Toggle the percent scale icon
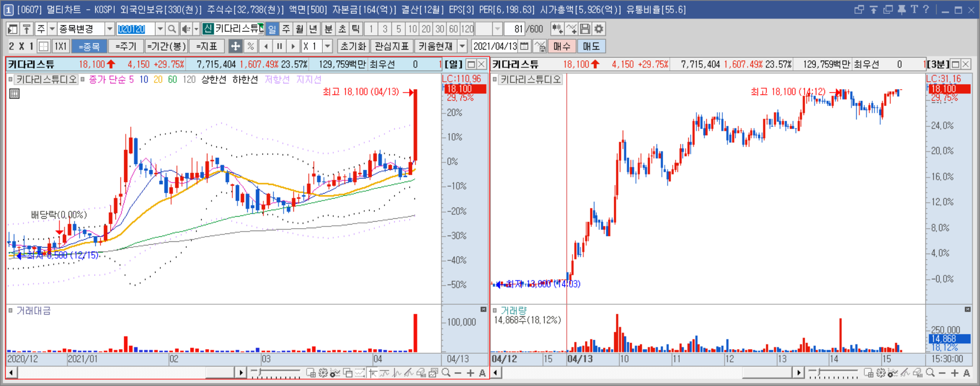The width and height of the screenshot is (980, 386). (x=250, y=46)
